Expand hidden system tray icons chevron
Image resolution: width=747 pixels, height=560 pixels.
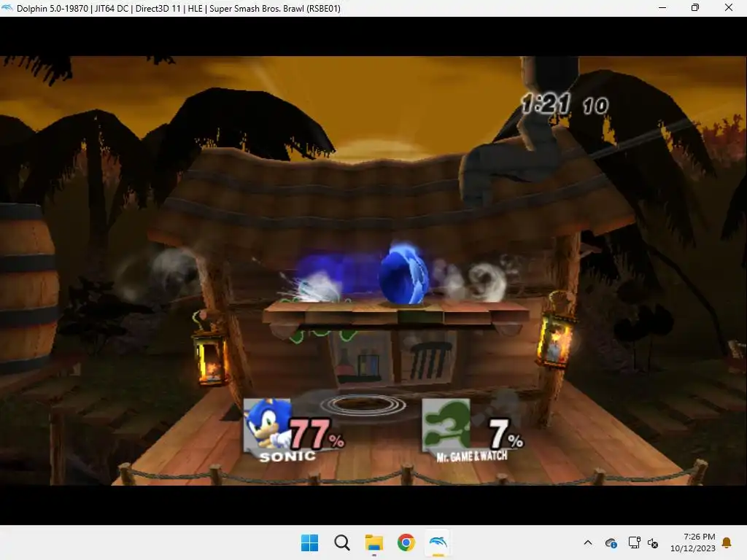588,542
